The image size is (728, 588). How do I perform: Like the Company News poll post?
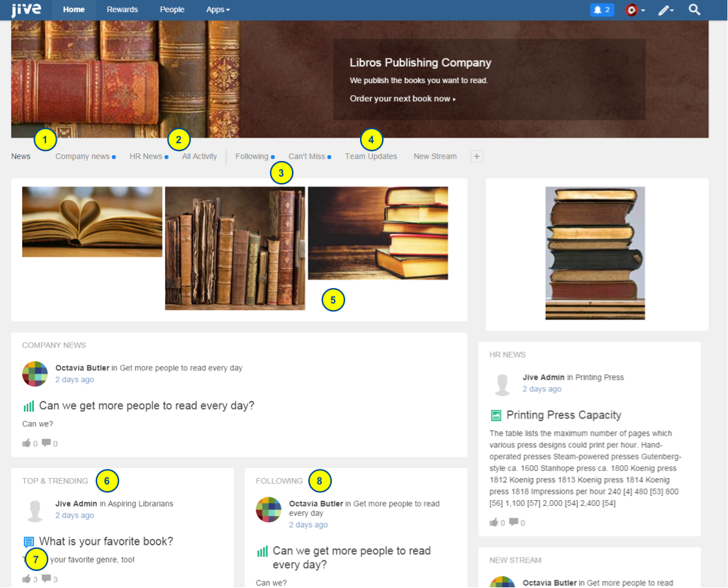[x=26, y=443]
